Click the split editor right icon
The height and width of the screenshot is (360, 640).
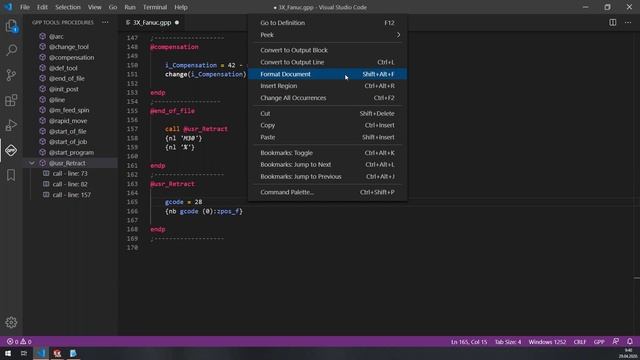[x=613, y=22]
